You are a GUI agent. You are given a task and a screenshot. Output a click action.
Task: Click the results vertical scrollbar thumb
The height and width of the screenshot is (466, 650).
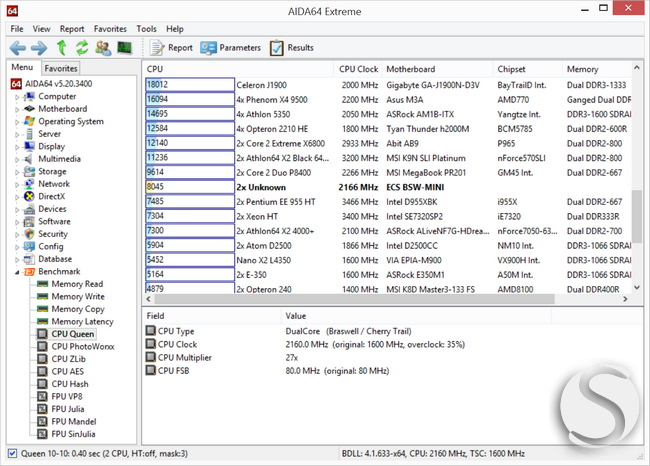pos(637,216)
